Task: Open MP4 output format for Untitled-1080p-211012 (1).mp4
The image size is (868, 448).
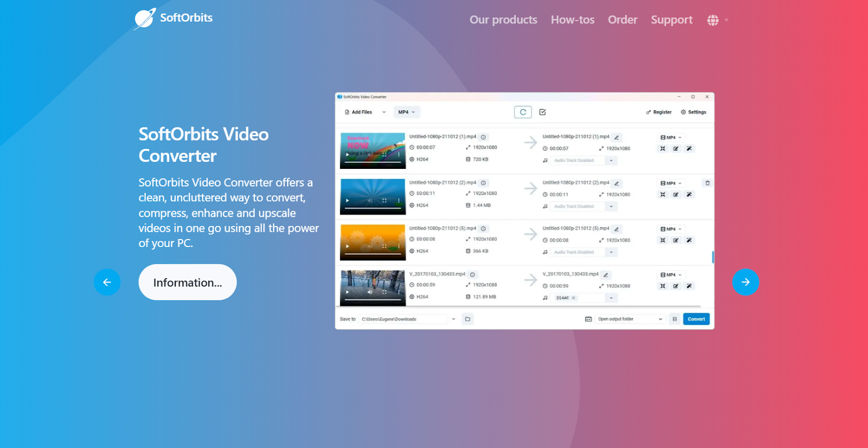Action: pyautogui.click(x=671, y=138)
